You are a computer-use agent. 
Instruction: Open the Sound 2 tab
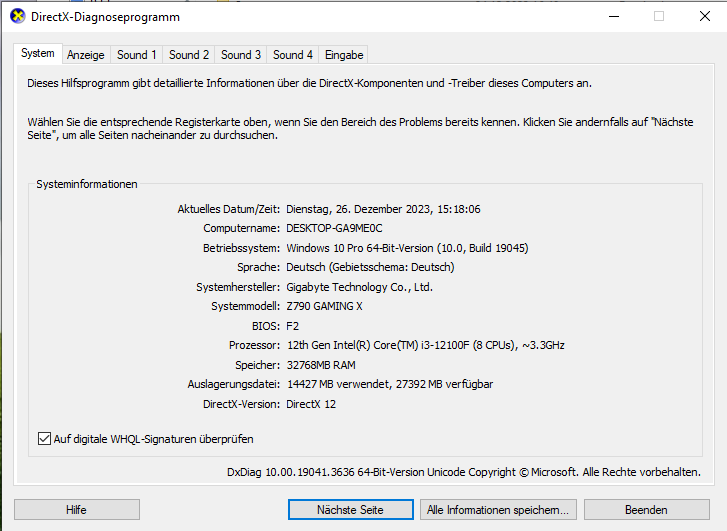pyautogui.click(x=189, y=55)
